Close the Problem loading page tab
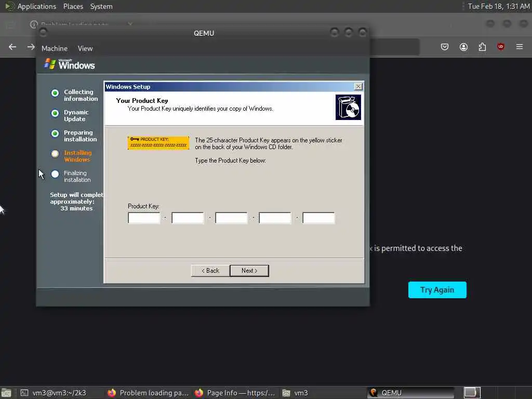Image resolution: width=532 pixels, height=399 pixels. tap(130, 24)
